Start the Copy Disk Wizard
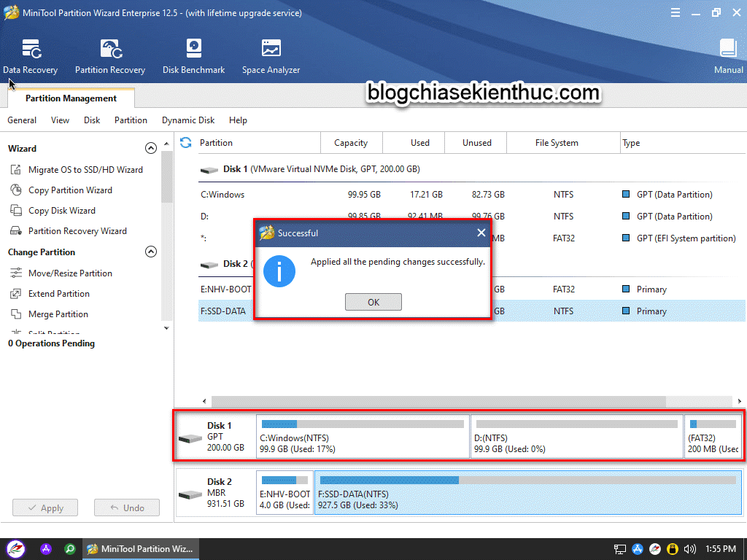 61,211
